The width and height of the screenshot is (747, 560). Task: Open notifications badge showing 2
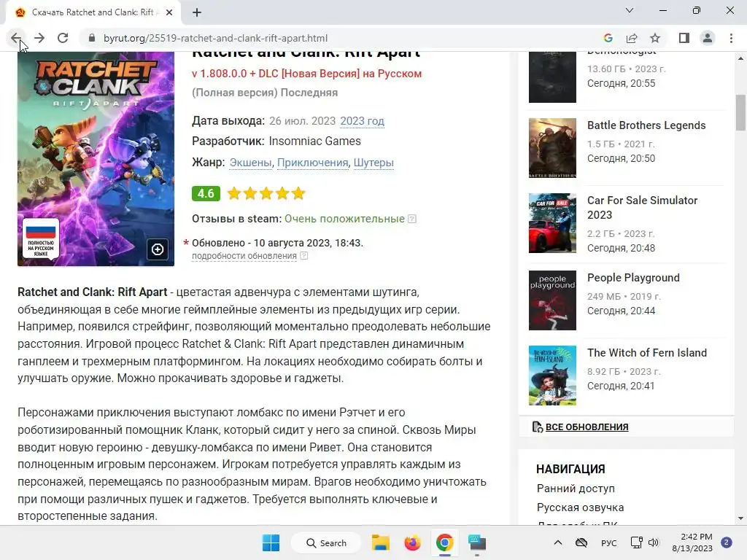[x=727, y=542]
